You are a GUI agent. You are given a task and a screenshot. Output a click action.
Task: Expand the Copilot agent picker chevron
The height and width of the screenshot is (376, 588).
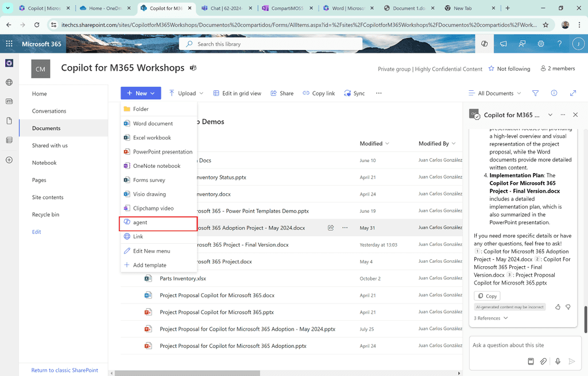(x=550, y=114)
